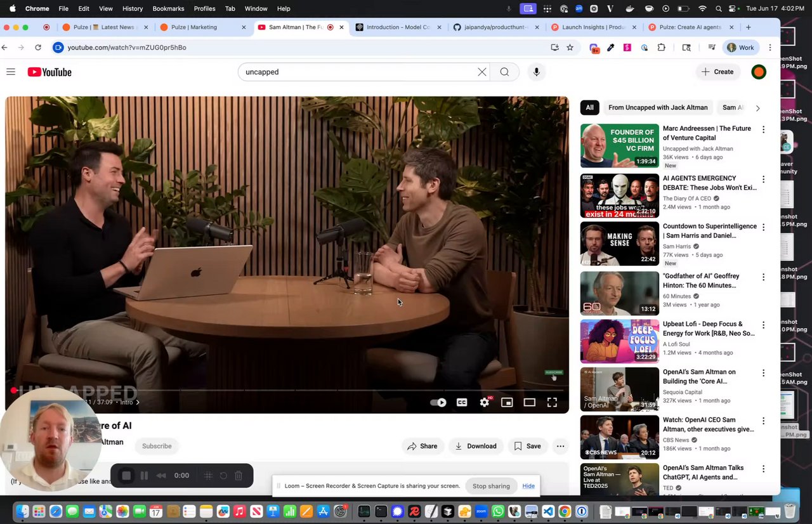Screen dimensions: 812x524
Task: Go to the YouTube home logo
Action: pos(49,72)
